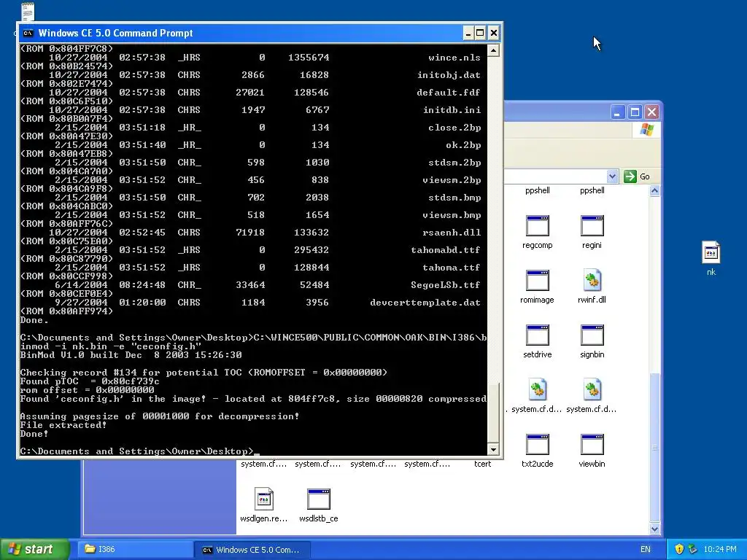Image resolution: width=747 pixels, height=560 pixels.
Task: Click the EN language indicator in the taskbar
Action: tap(645, 549)
